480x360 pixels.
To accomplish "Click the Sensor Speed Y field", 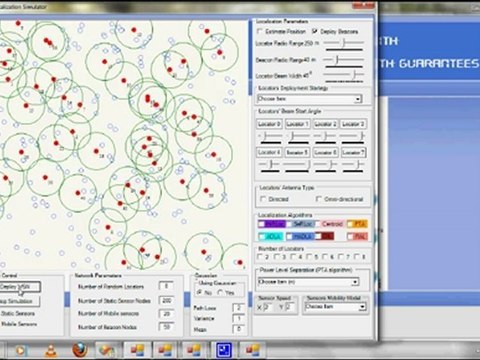I will point(291,307).
